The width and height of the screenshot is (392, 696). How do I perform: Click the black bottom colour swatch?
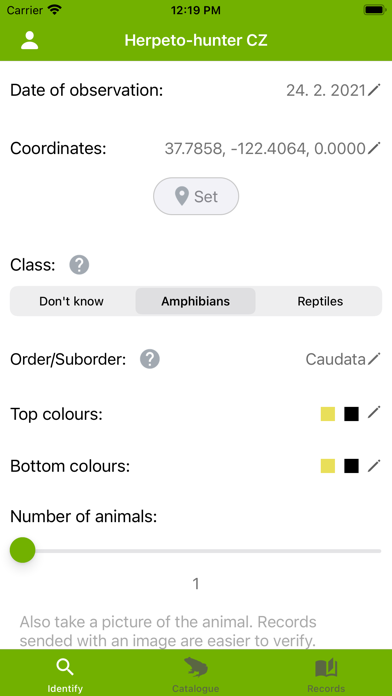(x=351, y=466)
